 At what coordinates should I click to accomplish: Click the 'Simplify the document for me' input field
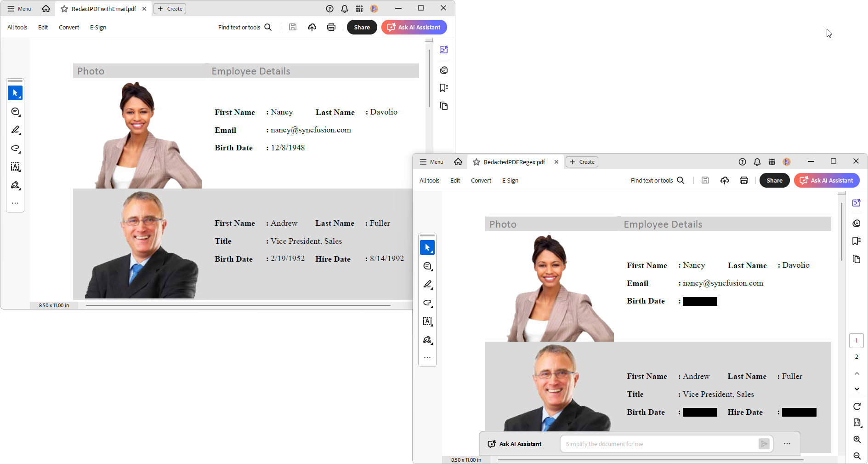659,444
